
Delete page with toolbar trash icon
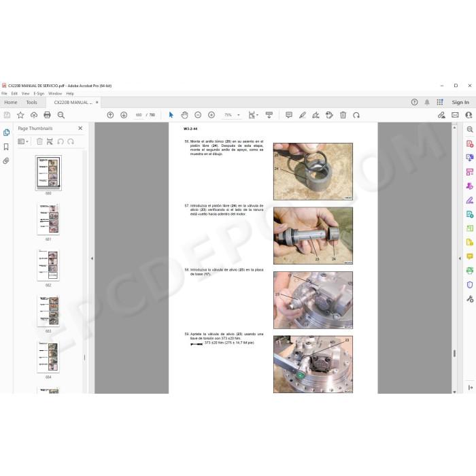click(x=343, y=115)
